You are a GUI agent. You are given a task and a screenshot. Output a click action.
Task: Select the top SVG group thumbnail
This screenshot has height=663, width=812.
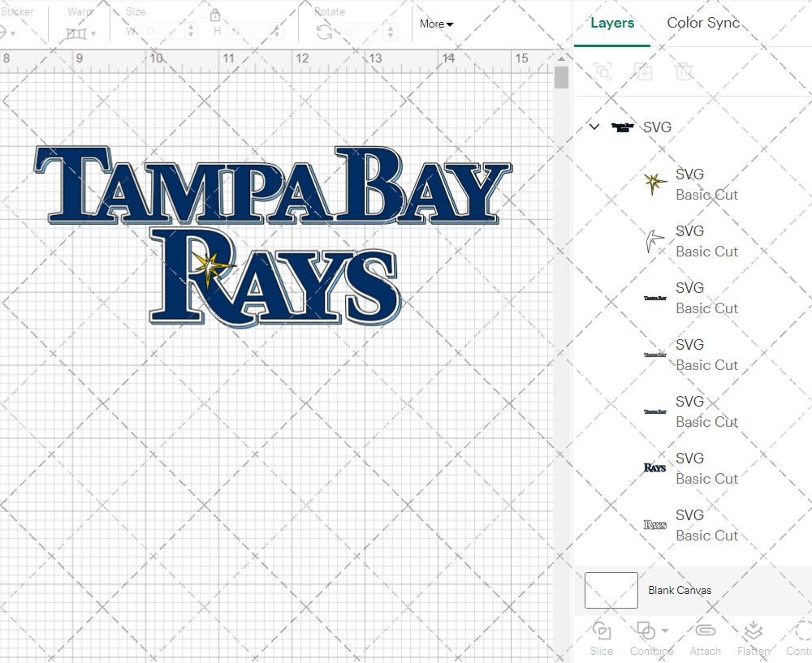coord(623,127)
